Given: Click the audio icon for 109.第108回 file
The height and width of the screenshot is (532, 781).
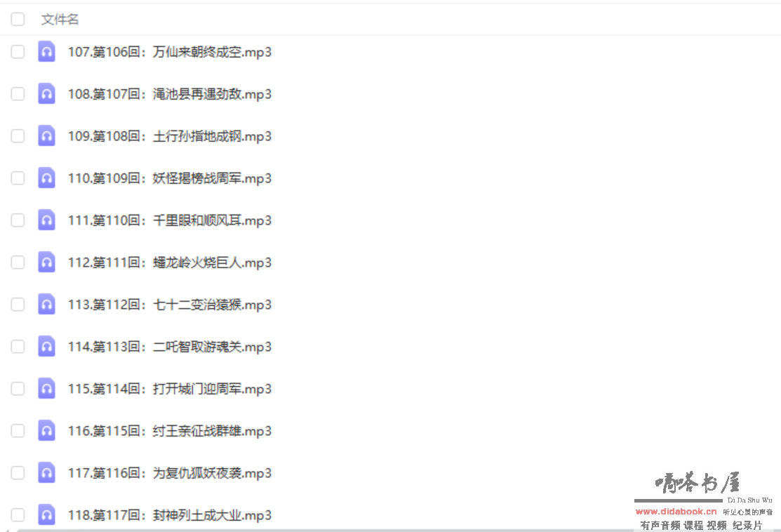Looking at the screenshot, I should 46,136.
